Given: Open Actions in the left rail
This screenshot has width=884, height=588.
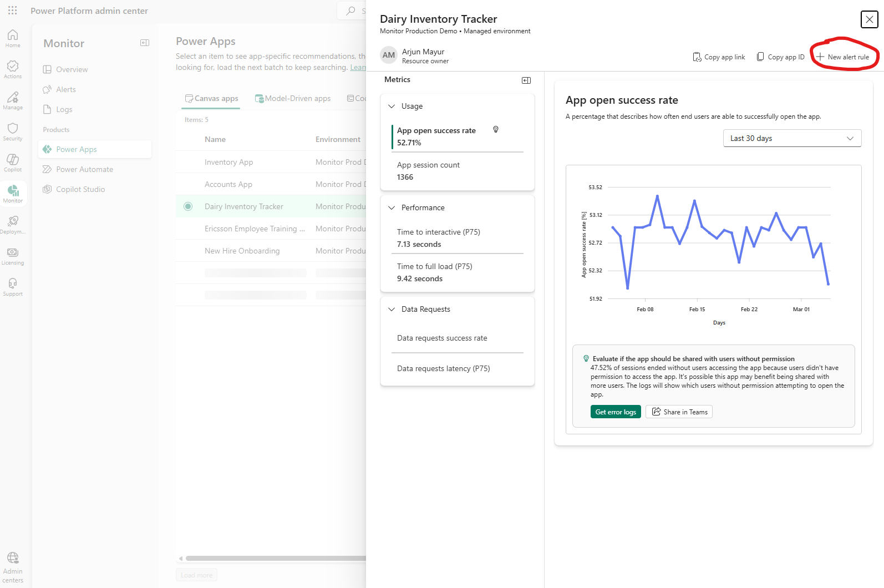Looking at the screenshot, I should tap(13, 69).
